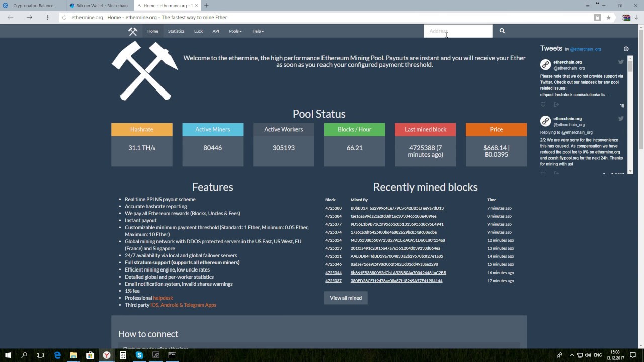
Task: Open @etherchain_org link in Tweets header
Action: tap(585, 49)
